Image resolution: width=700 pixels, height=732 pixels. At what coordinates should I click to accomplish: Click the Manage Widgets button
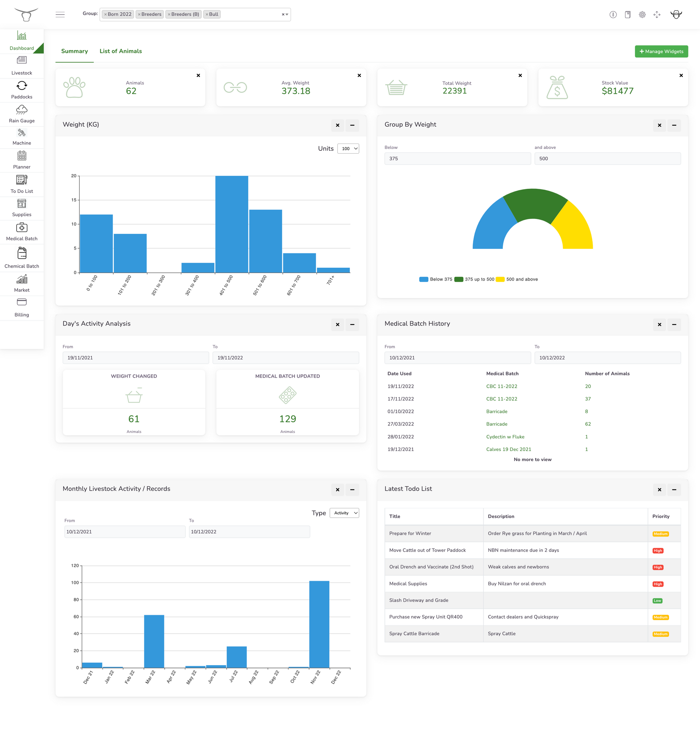661,51
